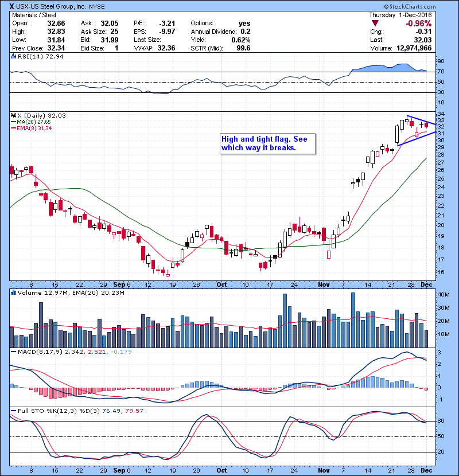
Task: Click the VWAP value 32.36
Action: (x=166, y=48)
